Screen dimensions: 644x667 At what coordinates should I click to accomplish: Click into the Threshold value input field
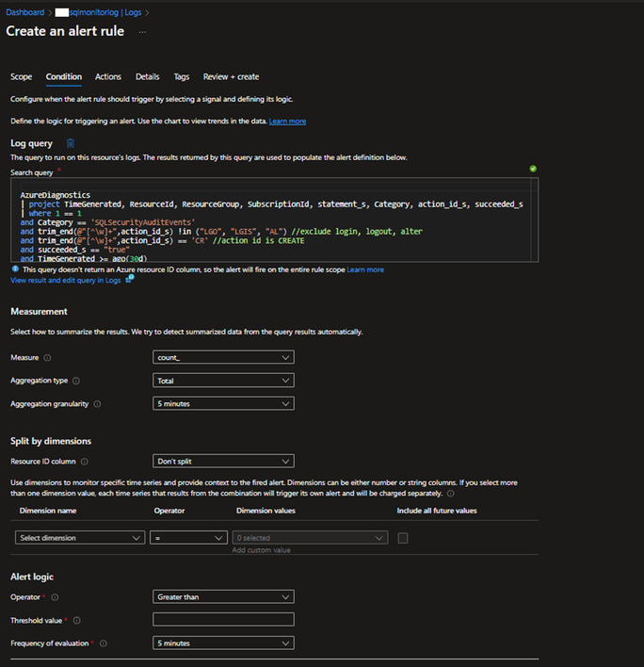[x=223, y=619]
